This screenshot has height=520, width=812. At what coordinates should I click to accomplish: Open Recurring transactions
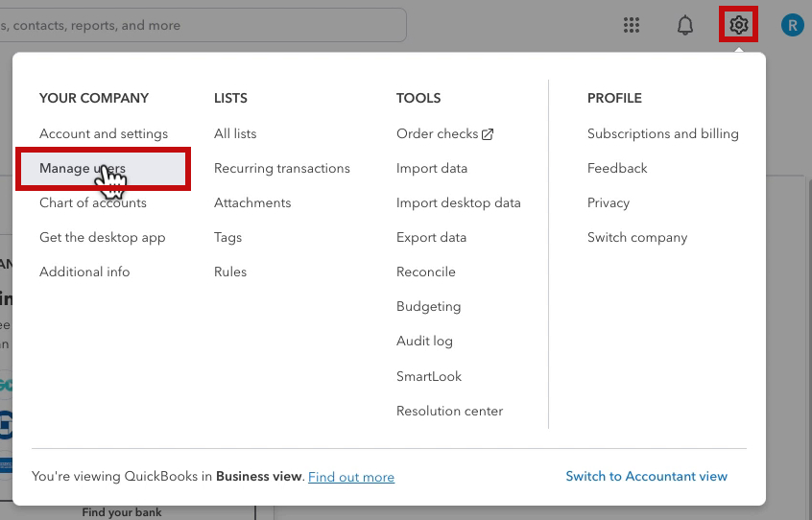282,168
